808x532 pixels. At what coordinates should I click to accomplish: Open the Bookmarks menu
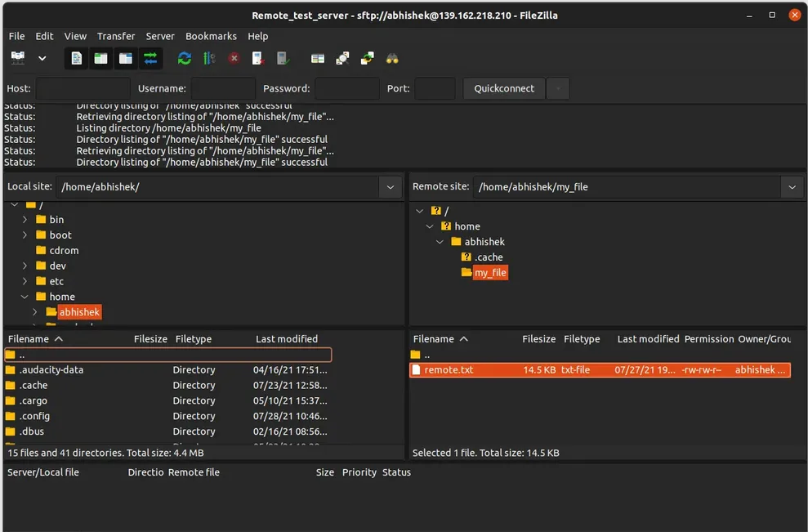[x=211, y=36]
